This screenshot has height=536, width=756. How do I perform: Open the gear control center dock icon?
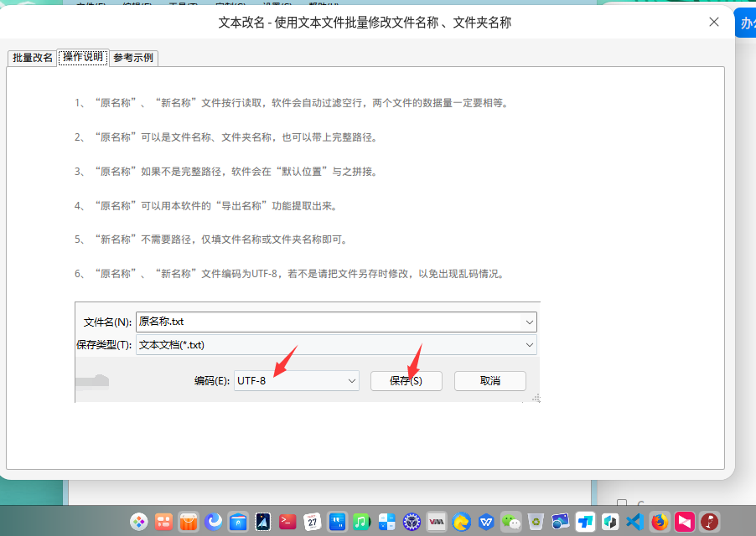pos(412,522)
